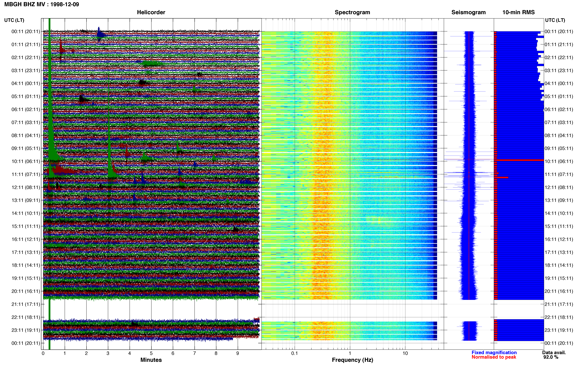
Task: Select the 'Spectrogram' panel heading
Action: point(352,12)
